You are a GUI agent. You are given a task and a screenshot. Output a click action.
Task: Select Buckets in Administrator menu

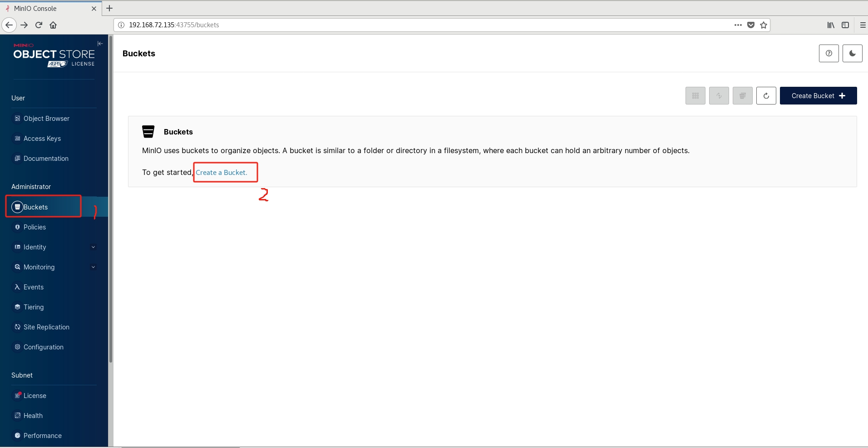(54, 207)
